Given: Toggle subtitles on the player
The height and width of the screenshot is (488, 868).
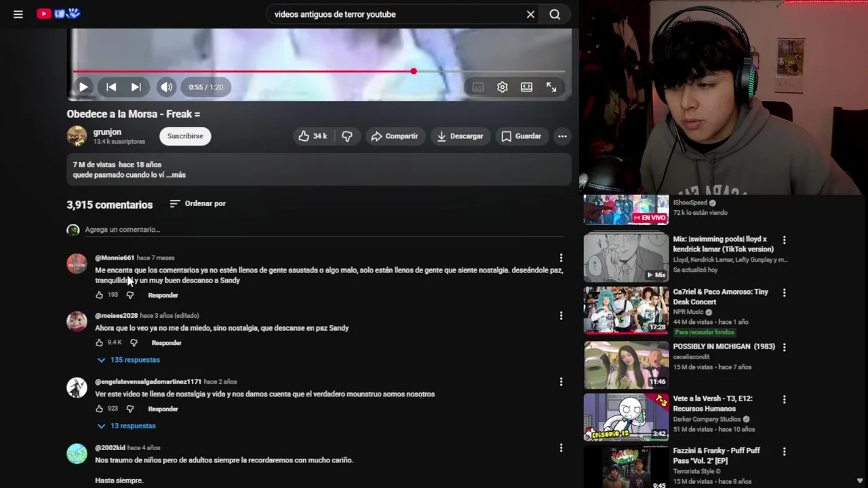Looking at the screenshot, I should pos(478,87).
